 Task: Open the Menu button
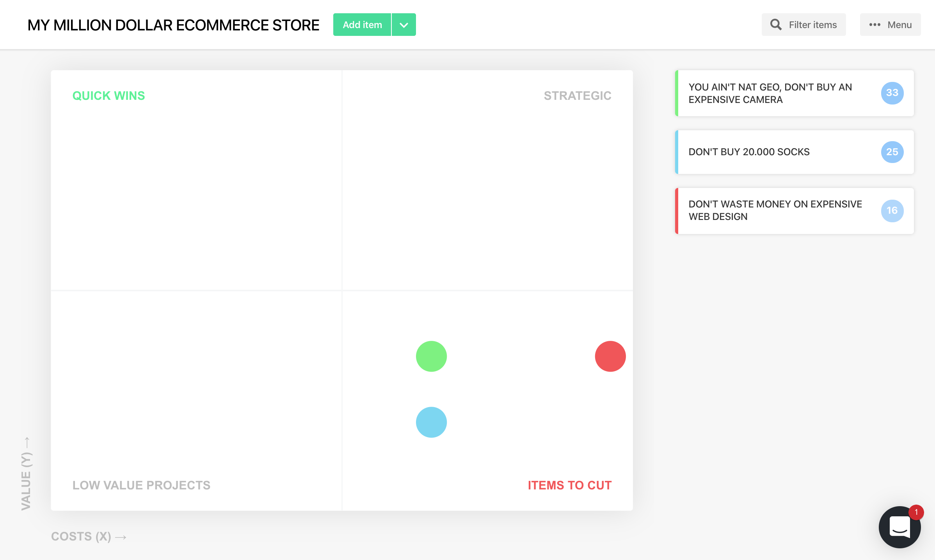point(899,25)
